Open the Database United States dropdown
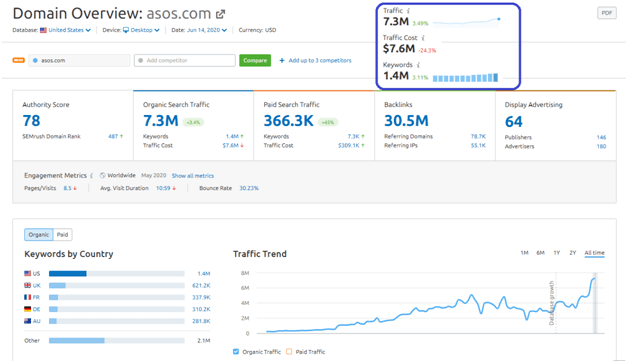Viewport: 628px width, 363px height. point(69,30)
